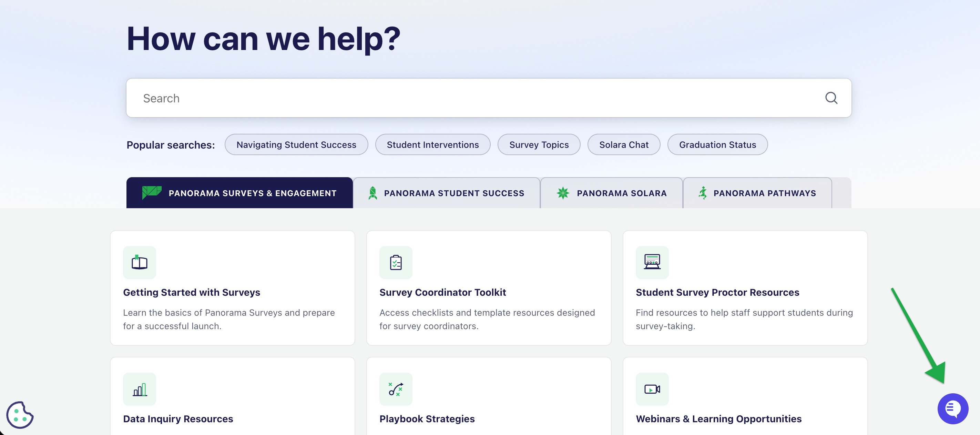Switch to Panorama Solara tab
Image resolution: width=980 pixels, height=435 pixels.
pos(611,193)
